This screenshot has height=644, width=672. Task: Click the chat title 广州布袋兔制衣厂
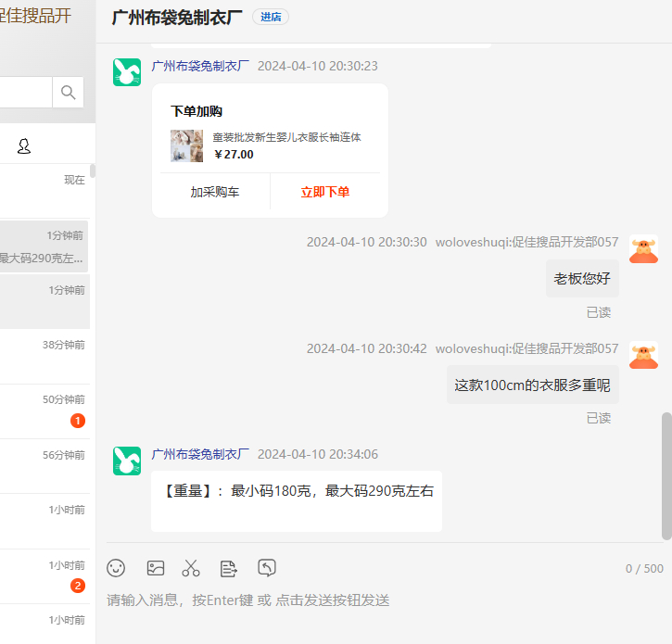(x=177, y=18)
